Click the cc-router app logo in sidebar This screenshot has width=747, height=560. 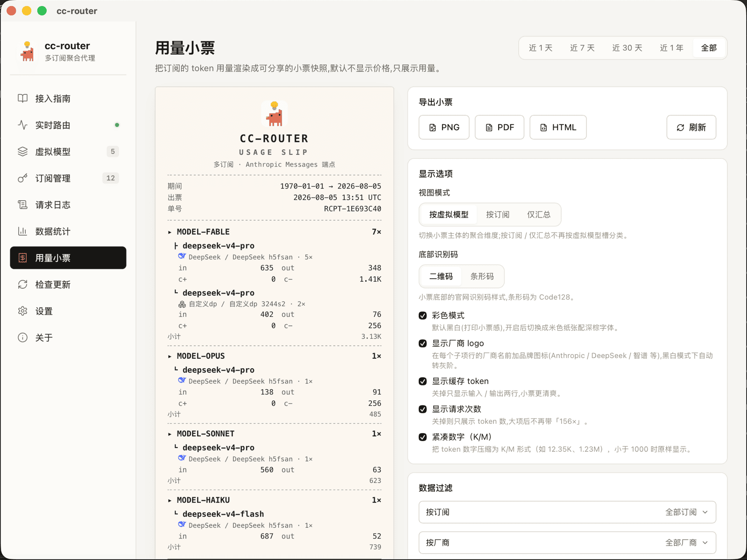click(28, 51)
